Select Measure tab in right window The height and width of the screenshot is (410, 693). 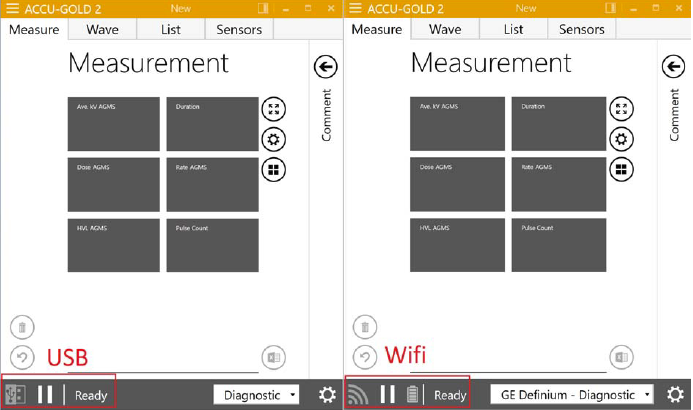click(x=377, y=30)
